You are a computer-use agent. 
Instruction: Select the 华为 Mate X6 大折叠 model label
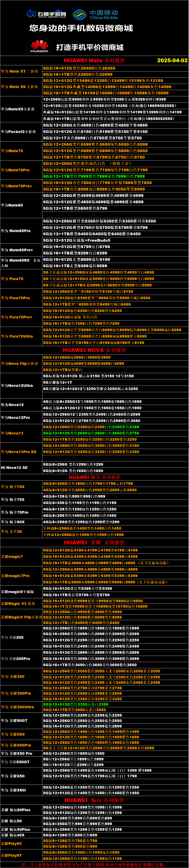[20, 87]
